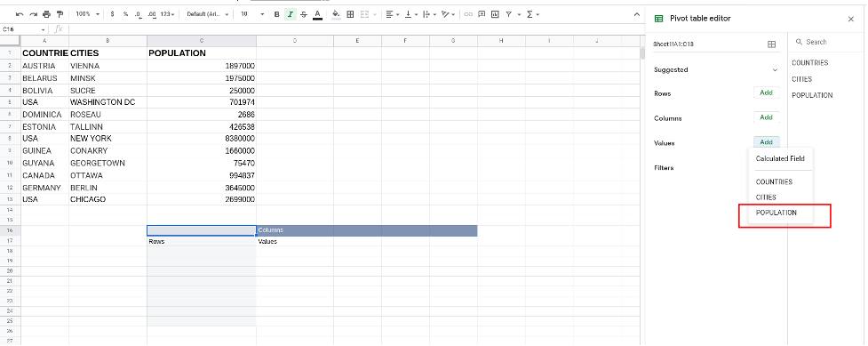The height and width of the screenshot is (346, 868).
Task: Select the cell with value 8380000
Action: click(202, 139)
